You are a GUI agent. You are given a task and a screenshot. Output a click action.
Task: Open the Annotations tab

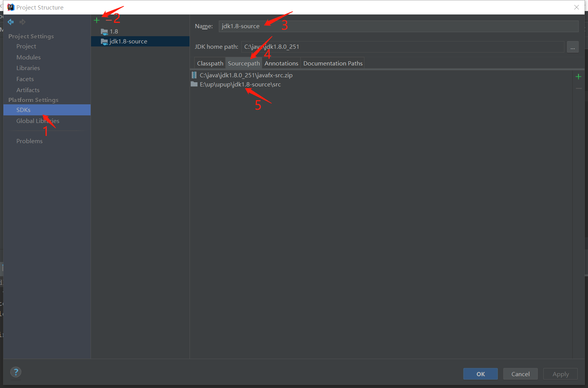coord(281,63)
